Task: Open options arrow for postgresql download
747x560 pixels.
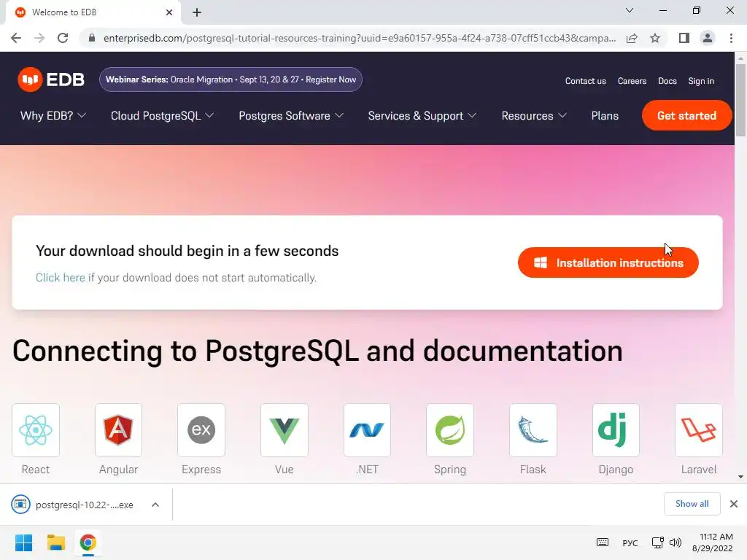Action: pos(155,505)
